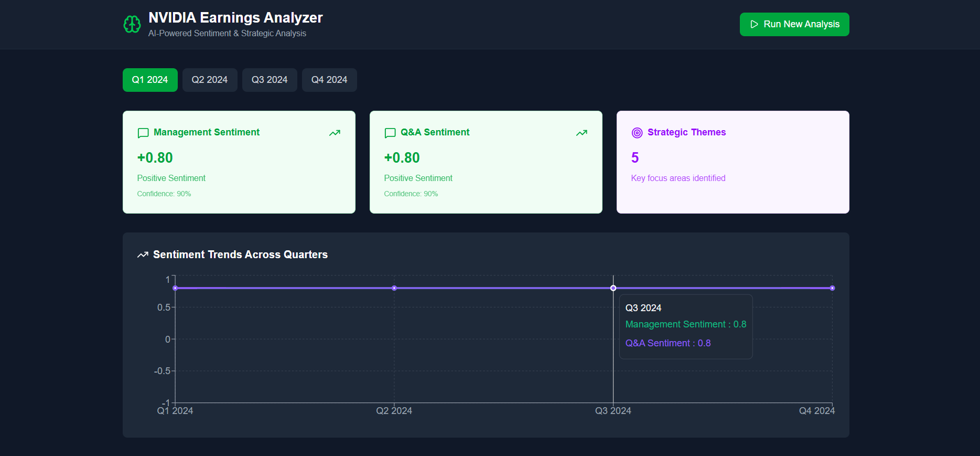Switch to the Q4 2024 tab
The height and width of the screenshot is (456, 980).
329,80
